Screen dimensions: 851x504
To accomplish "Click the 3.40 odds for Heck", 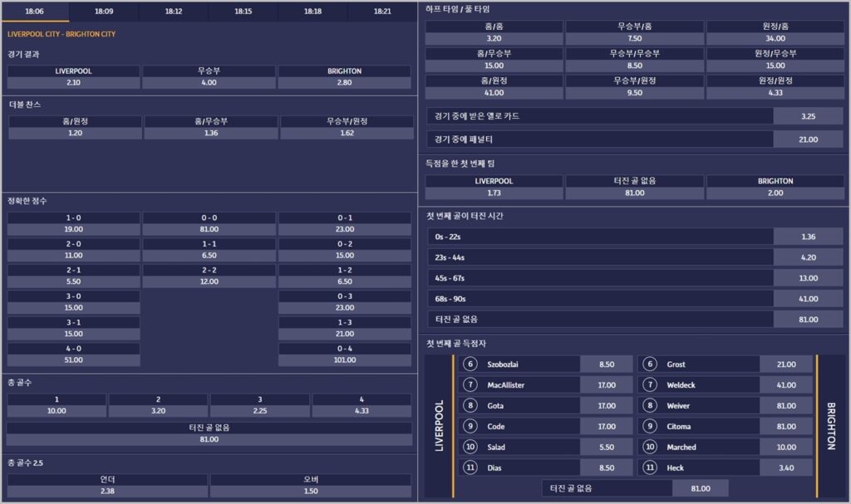I will click(786, 467).
